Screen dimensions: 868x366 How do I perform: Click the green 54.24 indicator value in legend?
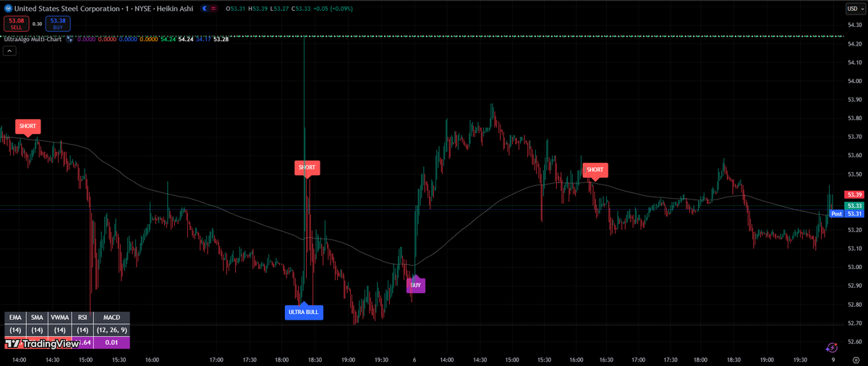167,38
